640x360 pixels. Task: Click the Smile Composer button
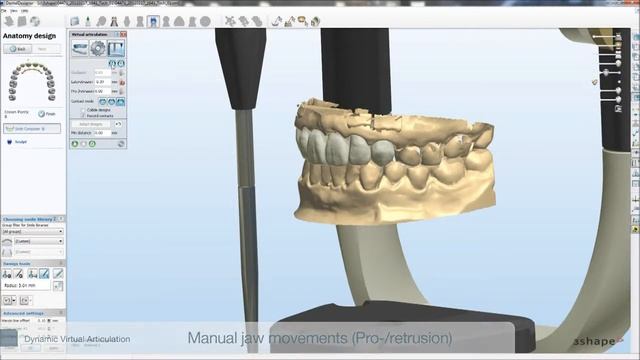click(32, 129)
